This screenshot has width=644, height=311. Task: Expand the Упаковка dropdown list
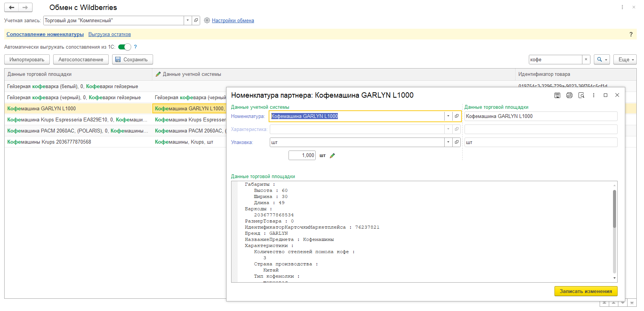coord(448,142)
